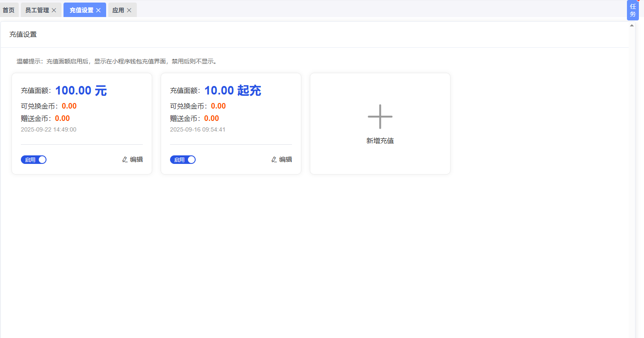
Task: Select the active 充值设置 tab label
Action: point(81,10)
